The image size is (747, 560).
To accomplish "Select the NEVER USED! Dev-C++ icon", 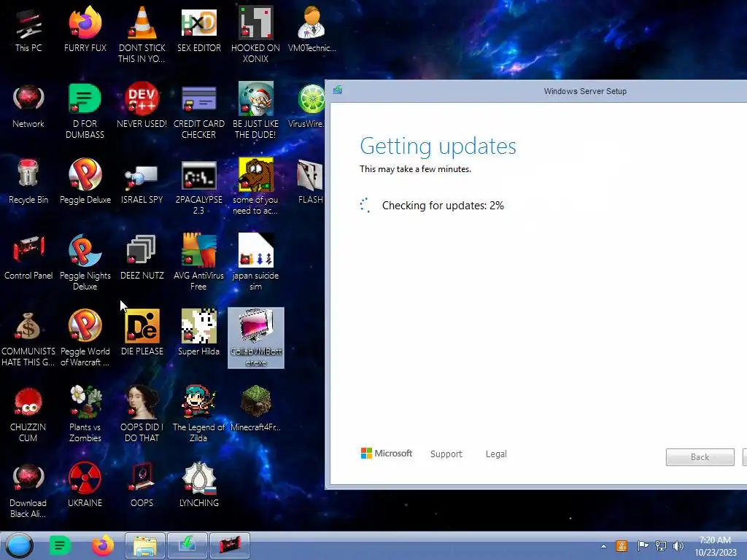I will pyautogui.click(x=142, y=106).
